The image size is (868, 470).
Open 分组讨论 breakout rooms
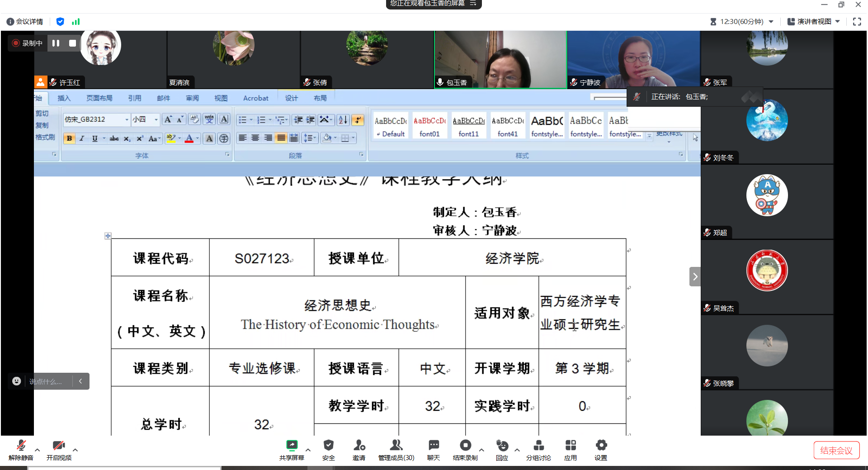[x=538, y=446]
